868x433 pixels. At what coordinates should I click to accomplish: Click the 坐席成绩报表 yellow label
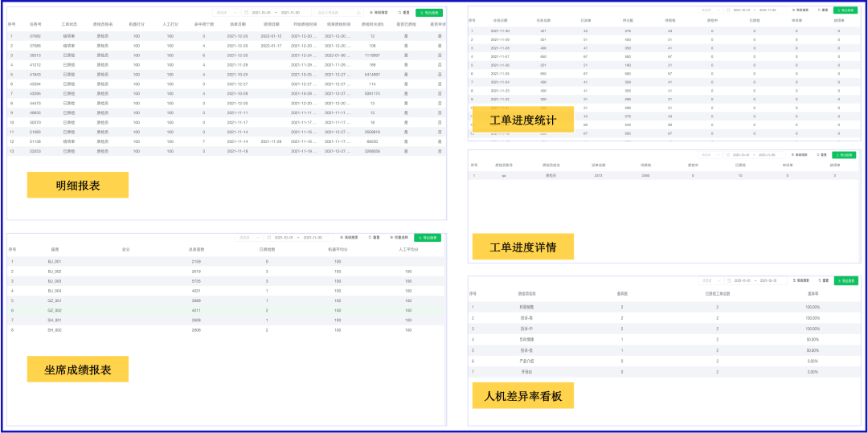78,370
